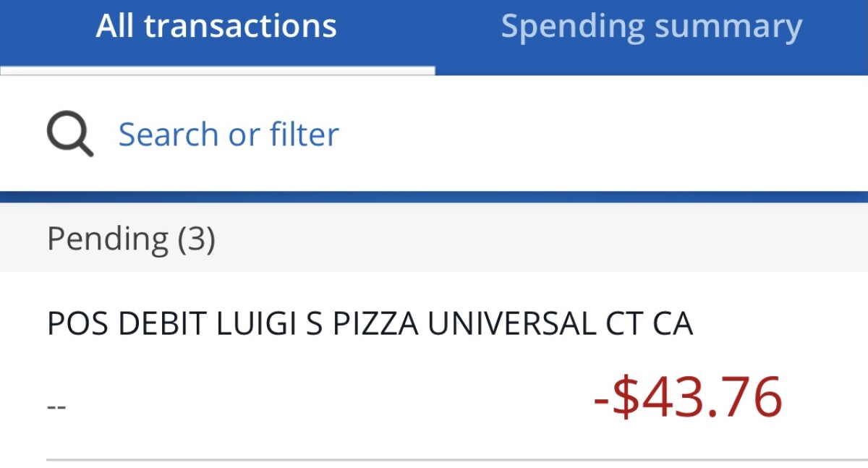
Task: Click the double-dash placeholder under the transaction
Action: coord(56,407)
